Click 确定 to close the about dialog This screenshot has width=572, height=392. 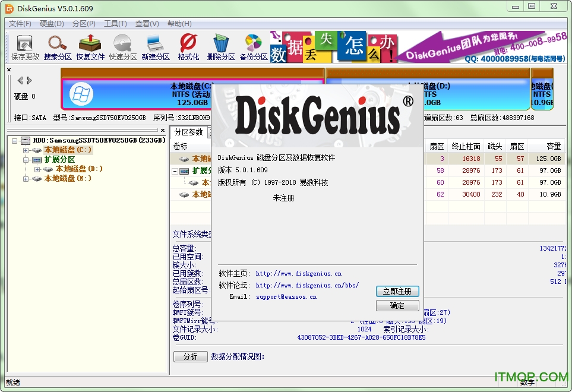click(x=397, y=305)
